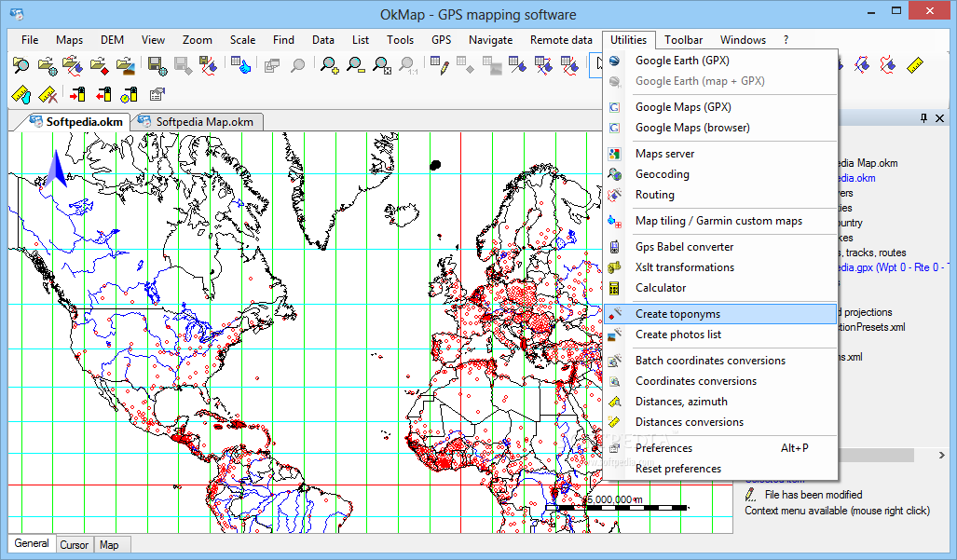The height and width of the screenshot is (560, 957).
Task: Click the open folder with landscape picture icon
Action: (x=125, y=65)
